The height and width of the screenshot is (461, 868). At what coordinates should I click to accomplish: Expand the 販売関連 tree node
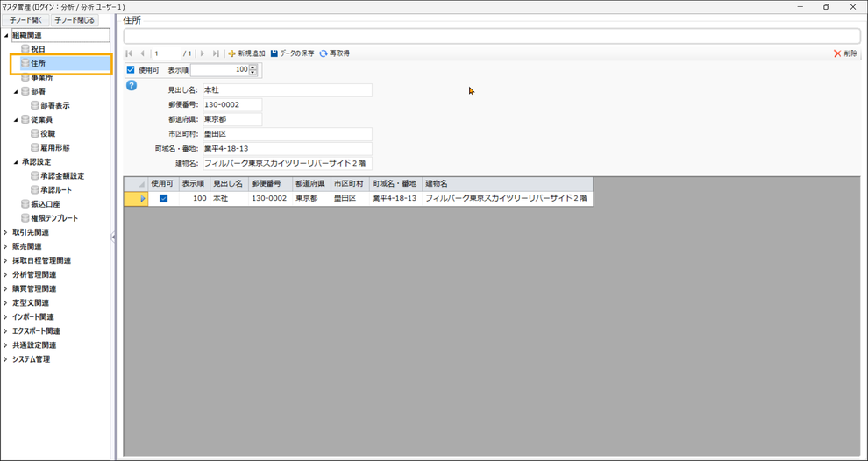point(5,246)
